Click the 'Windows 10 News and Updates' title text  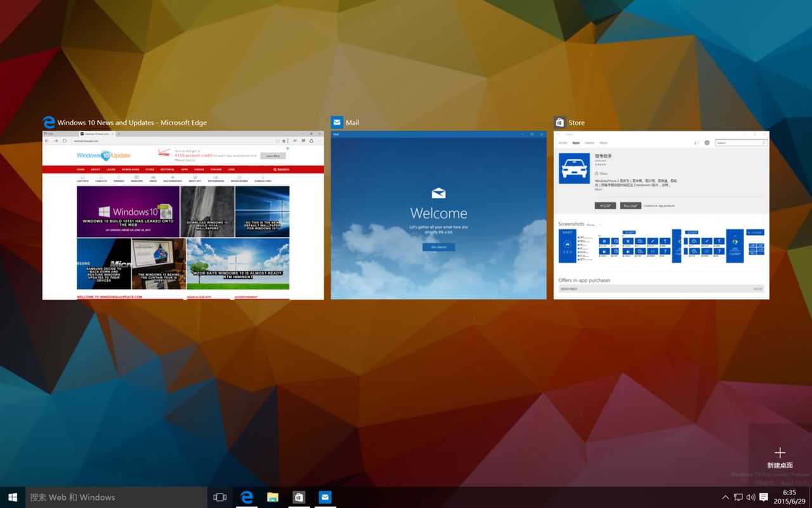tap(106, 123)
